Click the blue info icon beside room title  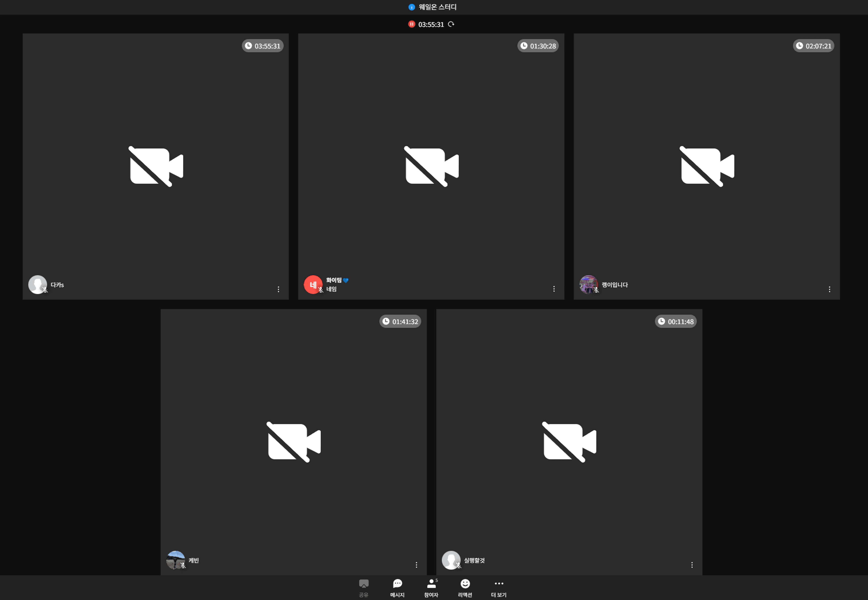[412, 7]
